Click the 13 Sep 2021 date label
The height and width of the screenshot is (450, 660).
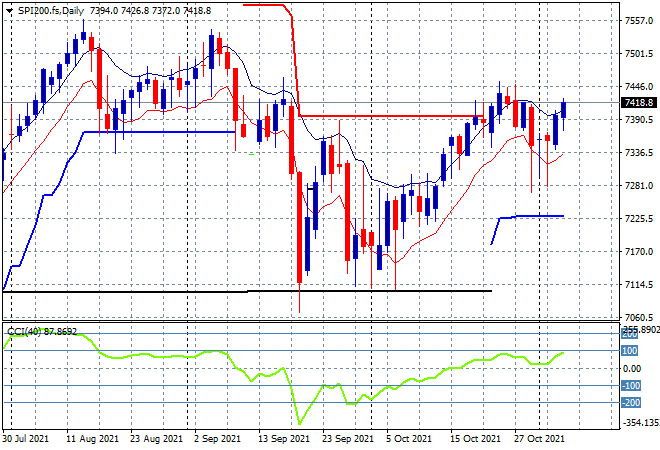tap(284, 439)
